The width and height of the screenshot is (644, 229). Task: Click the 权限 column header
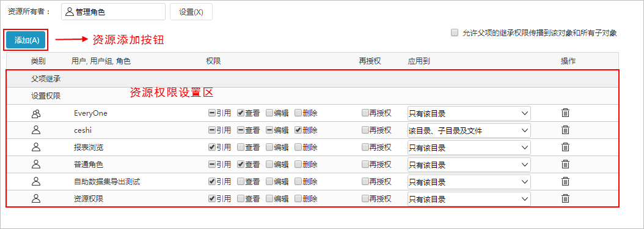[x=214, y=61]
